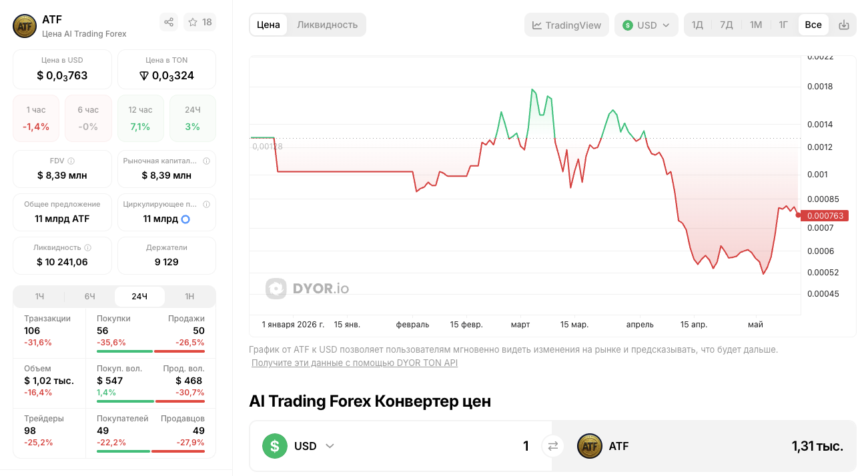Image resolution: width=868 pixels, height=476 pixels.
Task: Switch to the Ликвидность chart tab
Action: tap(327, 25)
